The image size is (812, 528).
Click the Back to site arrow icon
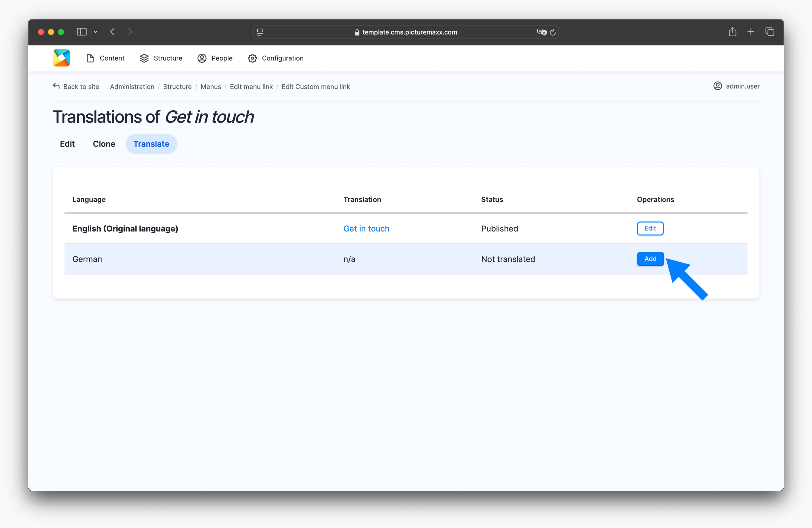[x=56, y=86]
